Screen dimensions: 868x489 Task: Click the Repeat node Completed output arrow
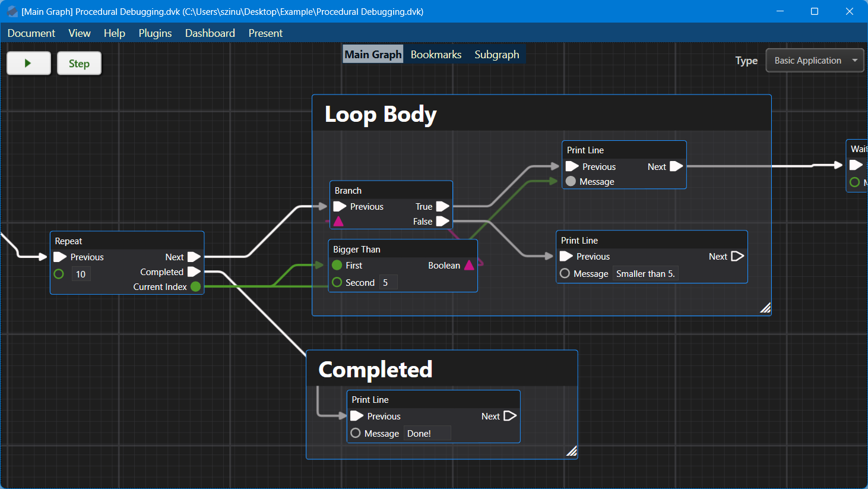tap(194, 272)
